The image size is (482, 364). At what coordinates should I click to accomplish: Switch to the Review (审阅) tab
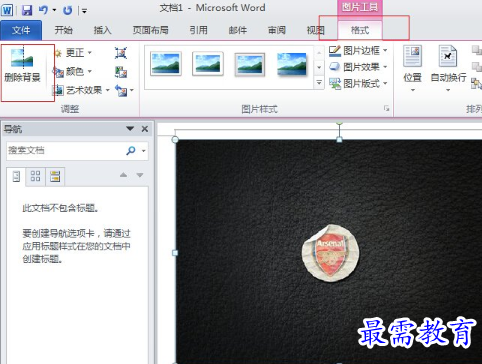[277, 30]
